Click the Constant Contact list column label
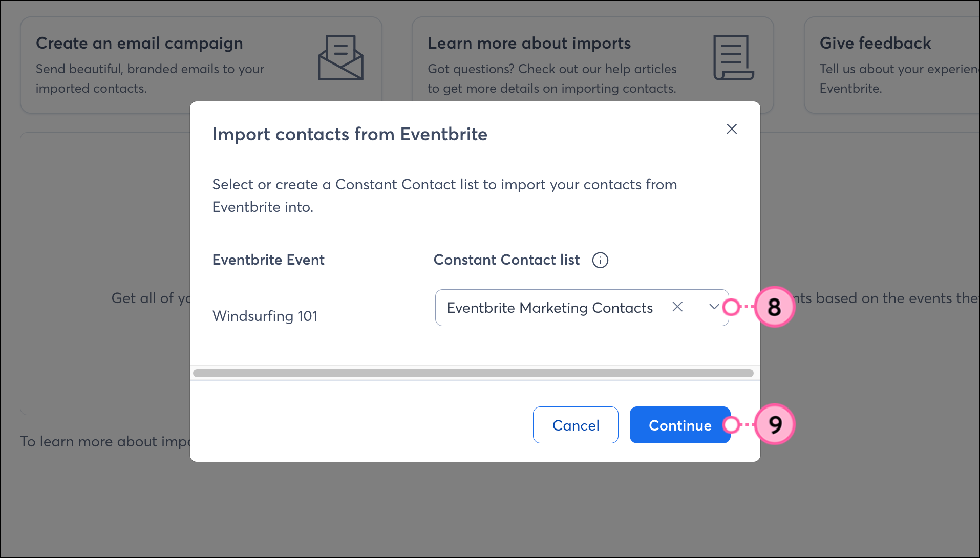Image resolution: width=980 pixels, height=558 pixels. (506, 260)
